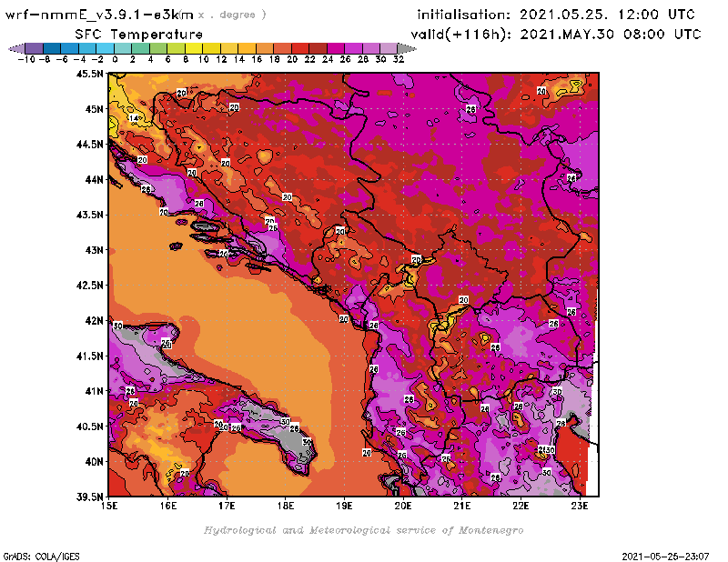The height and width of the screenshot is (562, 728).
Task: Click the 45.5N latitude axis label
Action: tap(90, 74)
